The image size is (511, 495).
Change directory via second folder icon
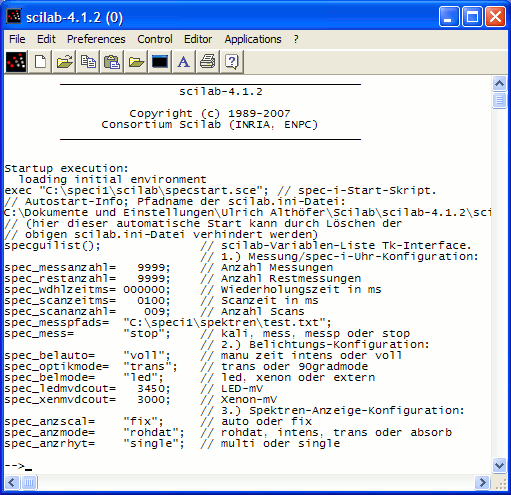pos(136,62)
